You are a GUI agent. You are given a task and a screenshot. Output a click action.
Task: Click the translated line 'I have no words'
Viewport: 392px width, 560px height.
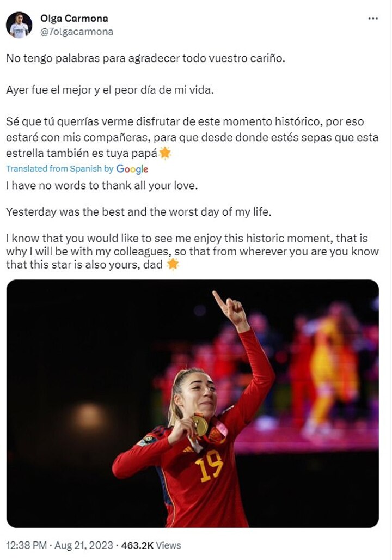pyautogui.click(x=102, y=186)
